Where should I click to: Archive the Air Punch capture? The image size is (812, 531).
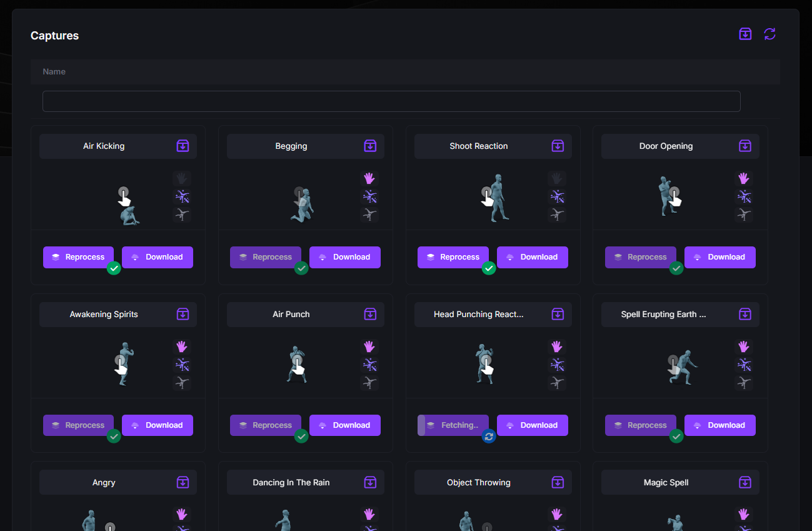point(370,314)
